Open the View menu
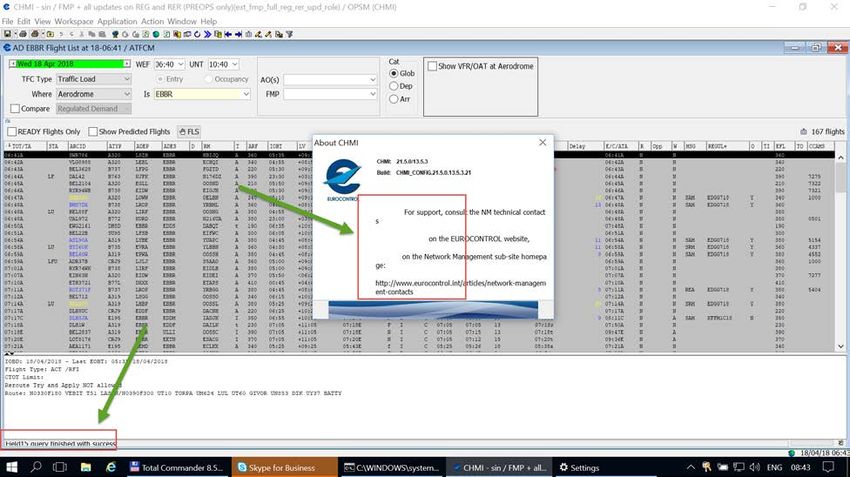 pos(42,21)
